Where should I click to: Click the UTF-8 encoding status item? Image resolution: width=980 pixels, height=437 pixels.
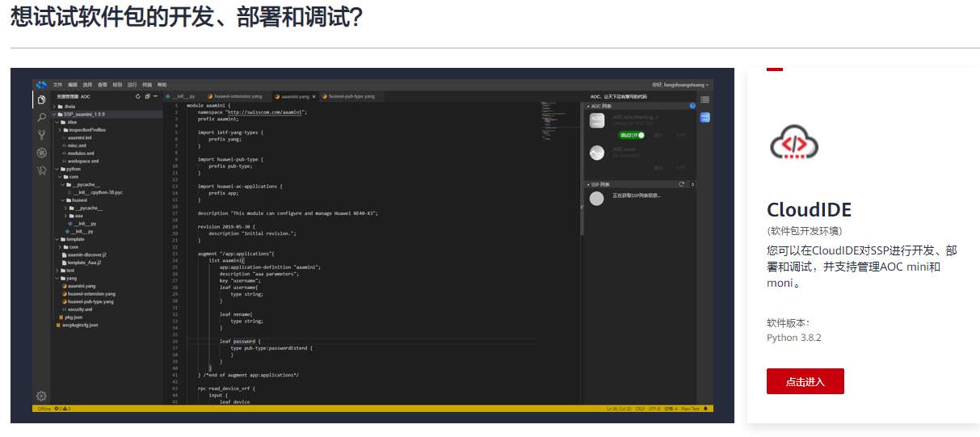[x=654, y=409]
